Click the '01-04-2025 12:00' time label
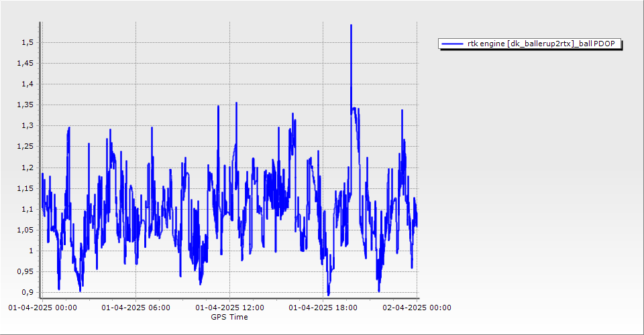 coord(229,308)
